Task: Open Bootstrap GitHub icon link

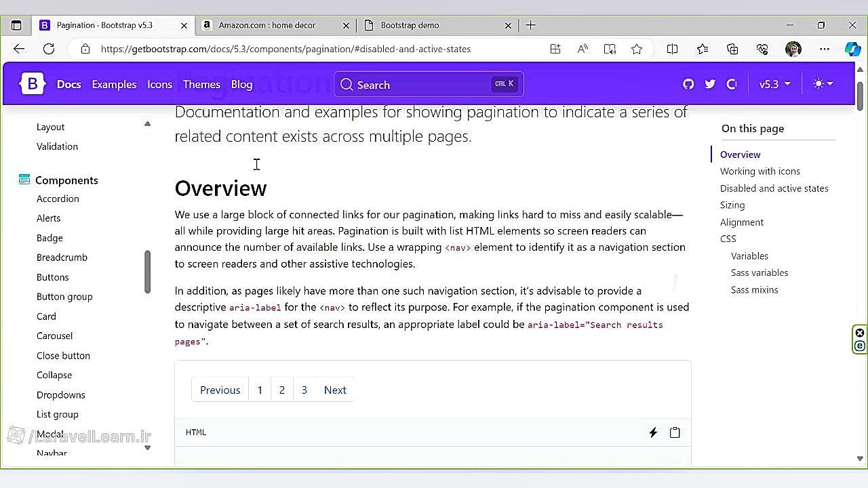Action: 688,84
